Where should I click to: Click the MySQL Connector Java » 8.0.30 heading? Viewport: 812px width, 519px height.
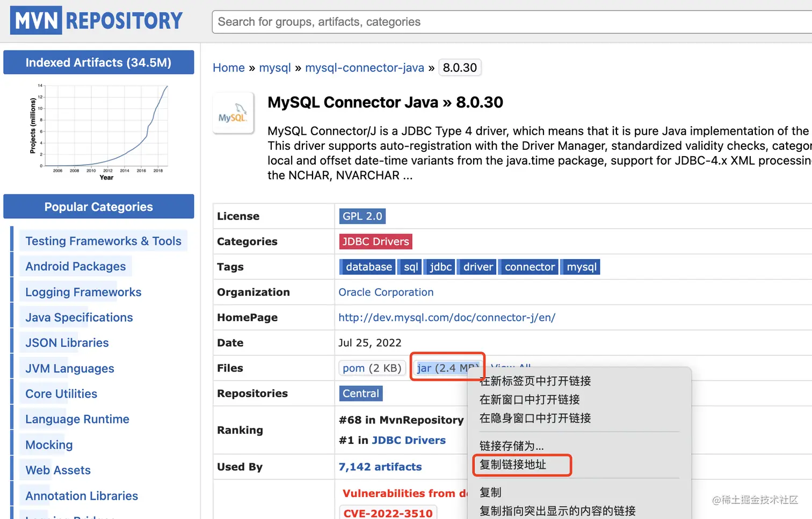point(385,102)
